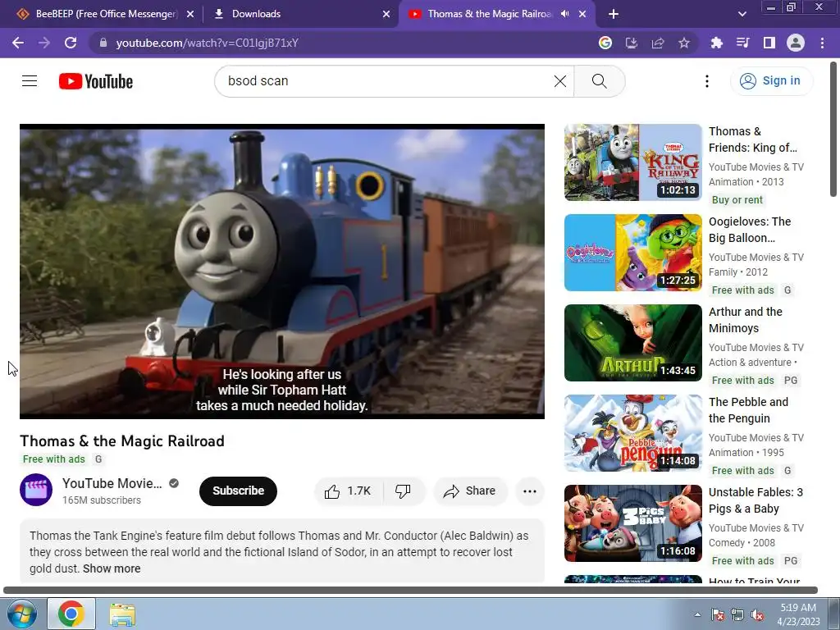Open the Extensions puzzle icon
Screen dimensions: 840x630
716,43
